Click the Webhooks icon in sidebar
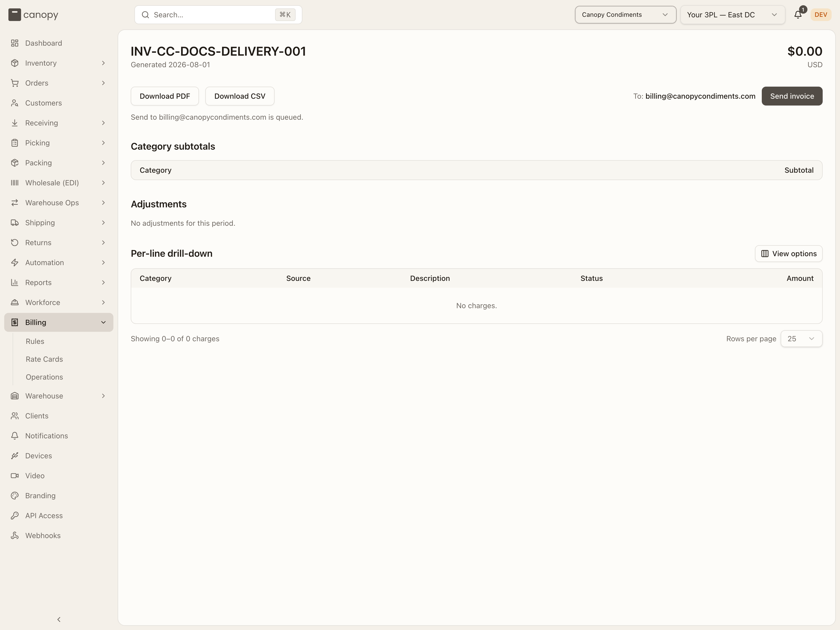The width and height of the screenshot is (840, 630). 15,535
